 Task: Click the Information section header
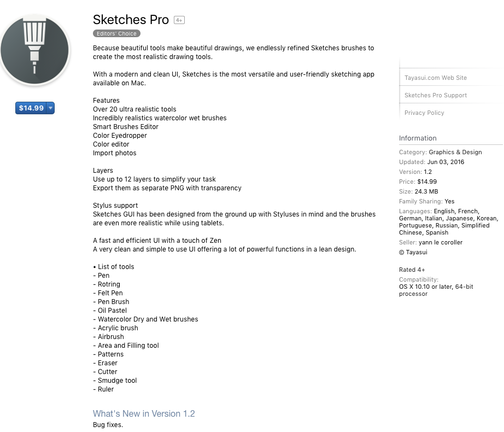click(418, 138)
